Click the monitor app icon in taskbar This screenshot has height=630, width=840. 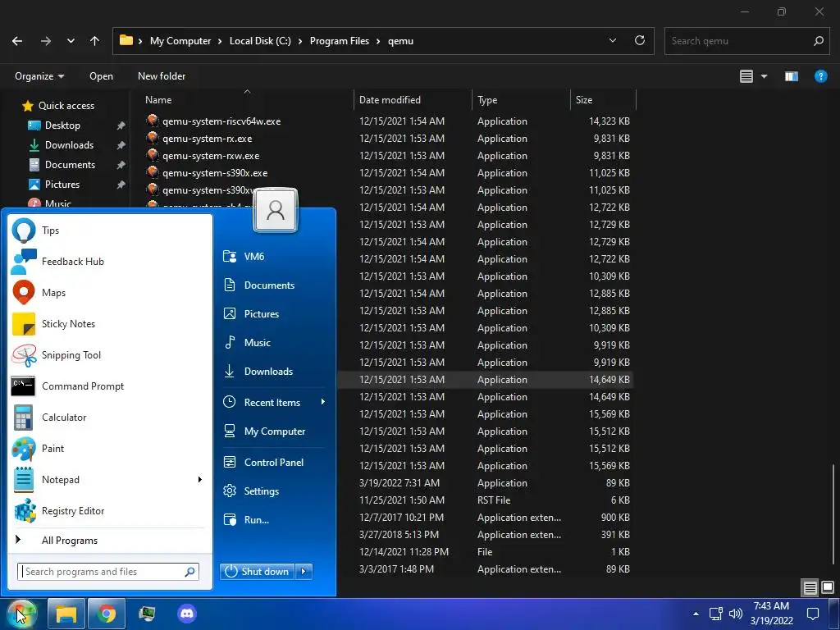point(147,614)
